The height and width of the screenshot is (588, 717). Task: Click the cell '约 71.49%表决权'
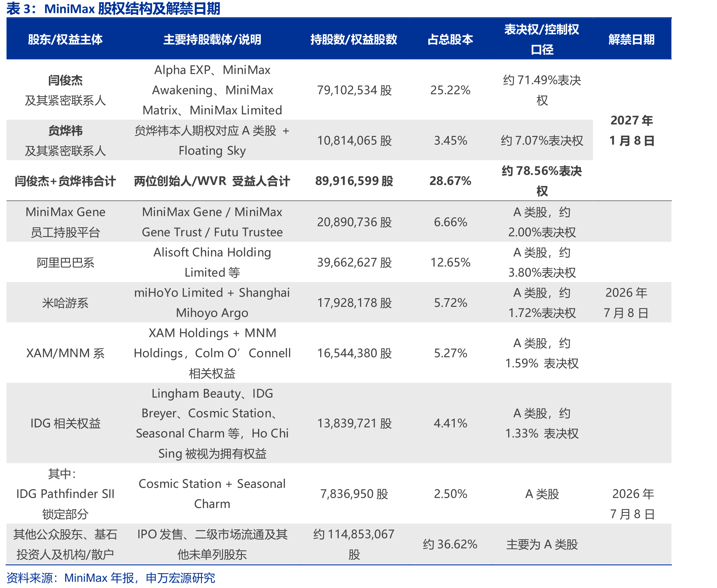click(x=542, y=90)
